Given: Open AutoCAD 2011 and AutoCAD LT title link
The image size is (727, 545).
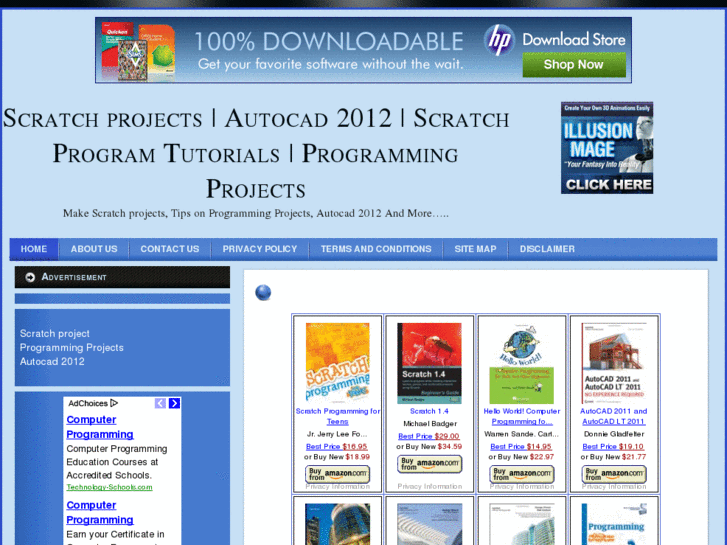Looking at the screenshot, I should [x=613, y=416].
